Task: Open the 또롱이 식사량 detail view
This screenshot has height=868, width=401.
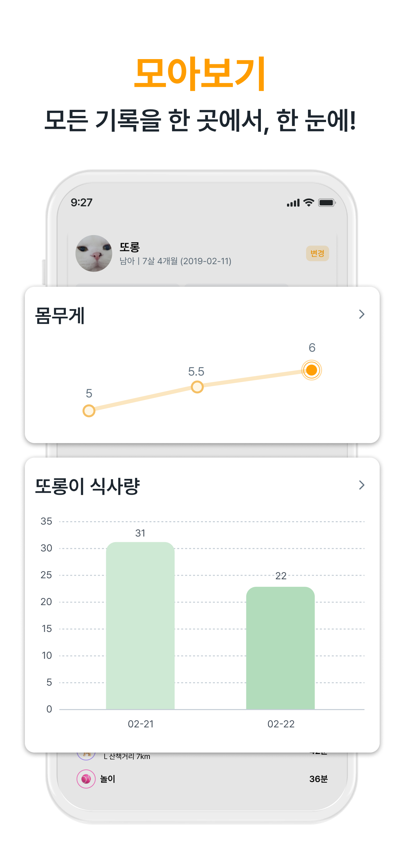Action: 362,485
